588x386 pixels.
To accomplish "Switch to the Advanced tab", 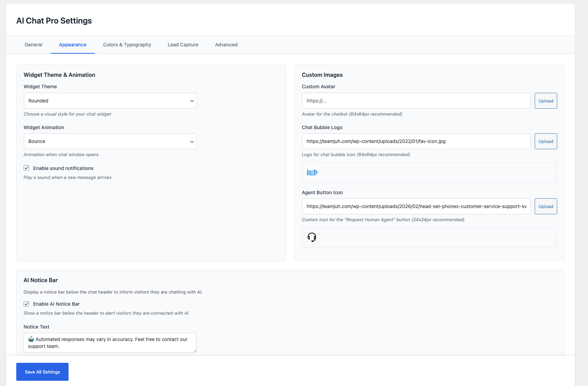I will 226,45.
